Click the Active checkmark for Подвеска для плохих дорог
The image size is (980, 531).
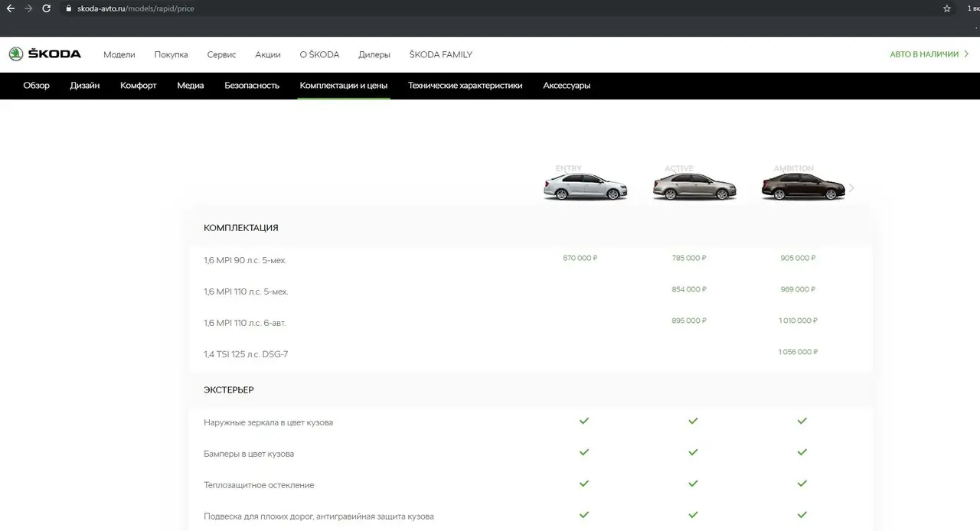coord(693,515)
